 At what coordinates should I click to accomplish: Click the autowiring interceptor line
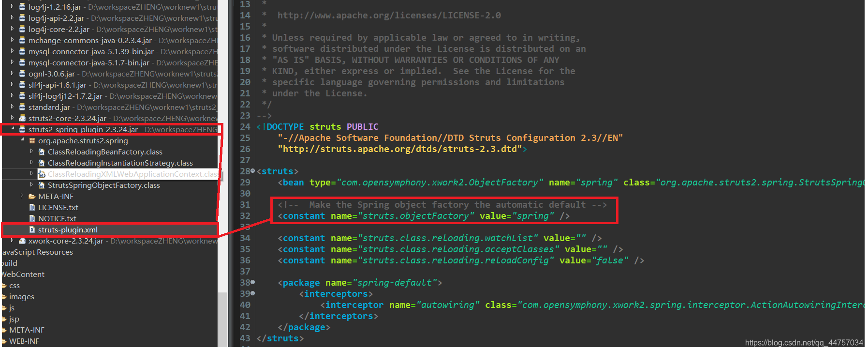click(x=592, y=305)
